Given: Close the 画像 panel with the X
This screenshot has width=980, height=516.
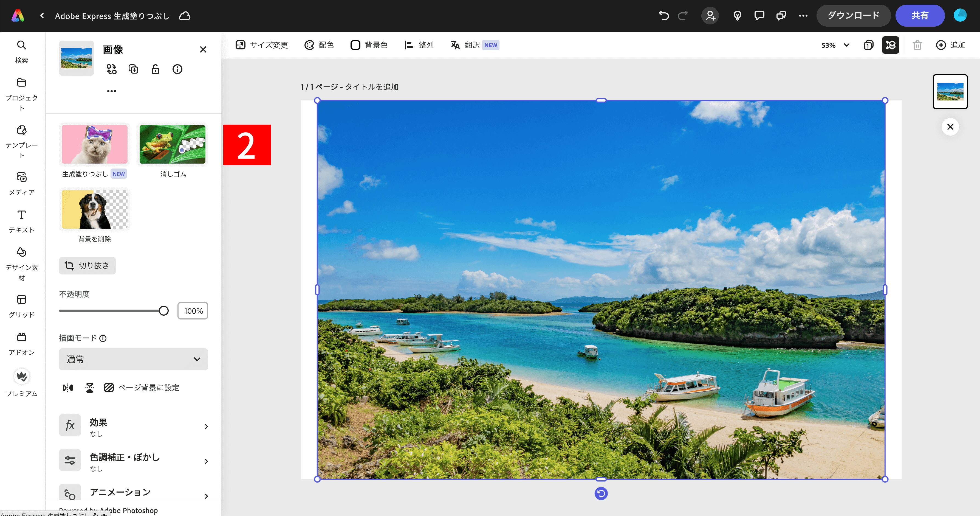Looking at the screenshot, I should click(203, 49).
